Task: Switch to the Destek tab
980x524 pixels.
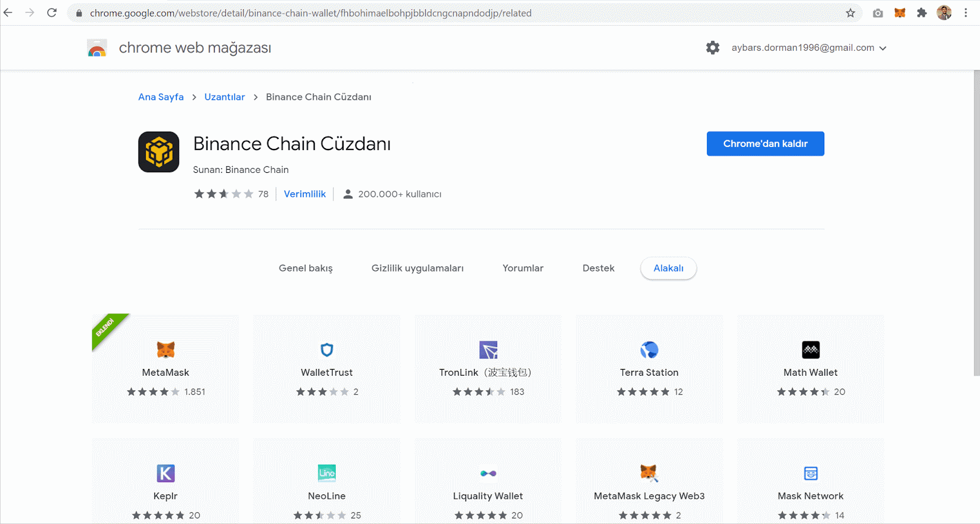Action: pyautogui.click(x=598, y=268)
